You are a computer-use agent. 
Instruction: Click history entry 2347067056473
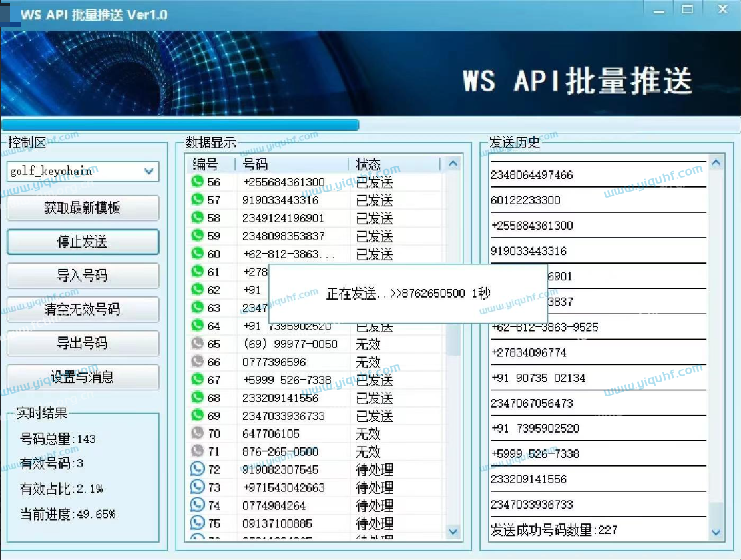[532, 403]
